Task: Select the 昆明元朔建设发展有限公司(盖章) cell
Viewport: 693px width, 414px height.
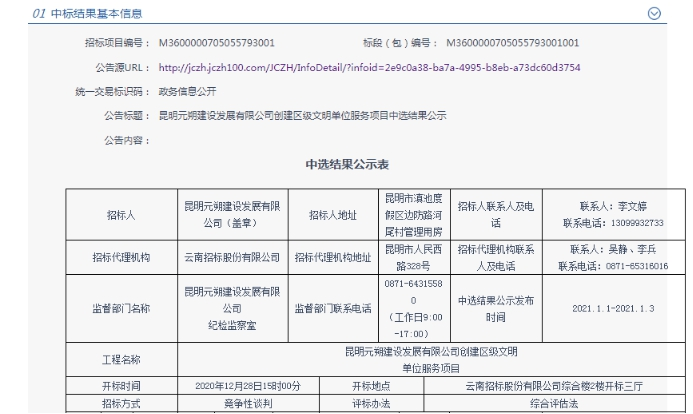Action: [x=231, y=214]
